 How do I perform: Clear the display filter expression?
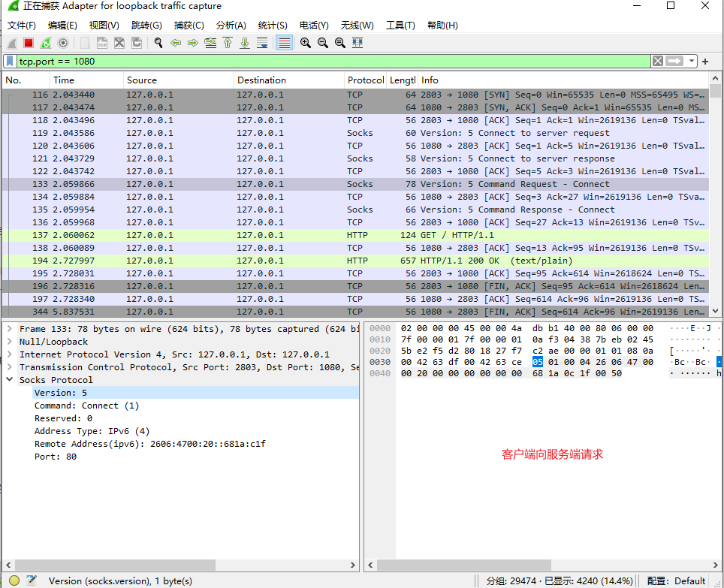[x=657, y=61]
